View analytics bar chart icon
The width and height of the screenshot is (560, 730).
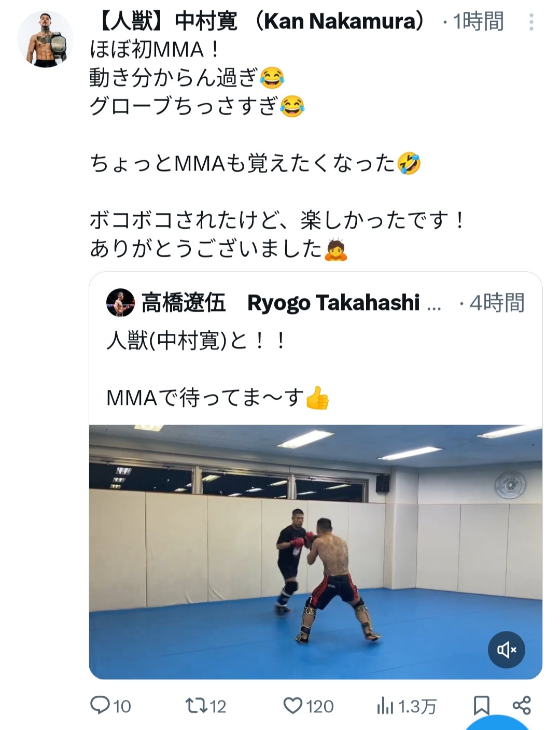[385, 706]
